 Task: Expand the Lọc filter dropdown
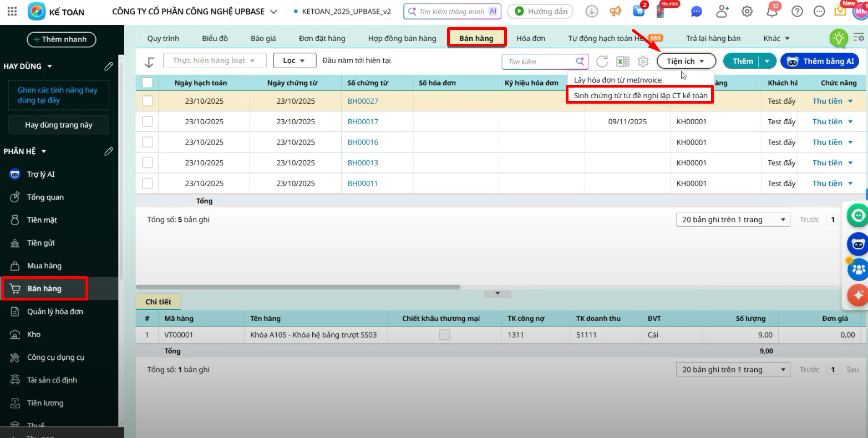point(295,60)
